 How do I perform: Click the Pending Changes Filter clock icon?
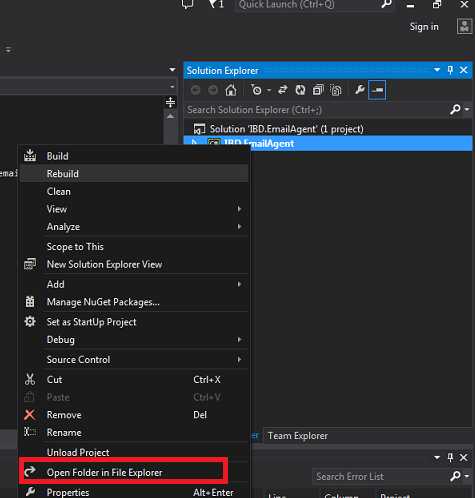click(256, 90)
